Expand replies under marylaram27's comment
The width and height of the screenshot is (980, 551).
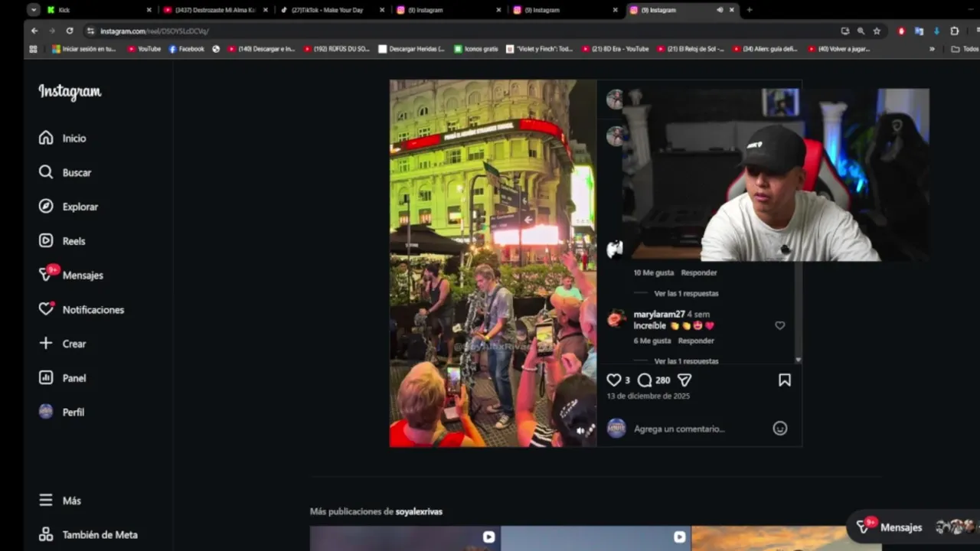[x=686, y=360]
